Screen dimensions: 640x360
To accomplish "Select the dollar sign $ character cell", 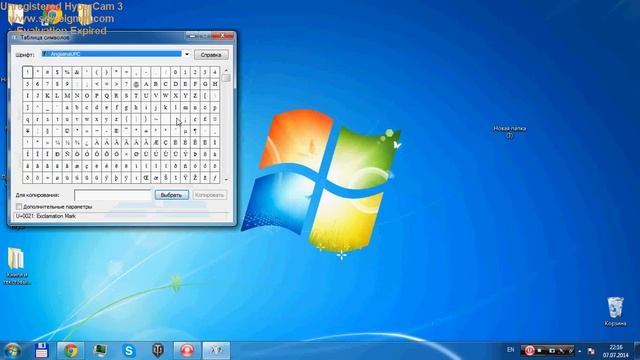I will click(x=57, y=72).
